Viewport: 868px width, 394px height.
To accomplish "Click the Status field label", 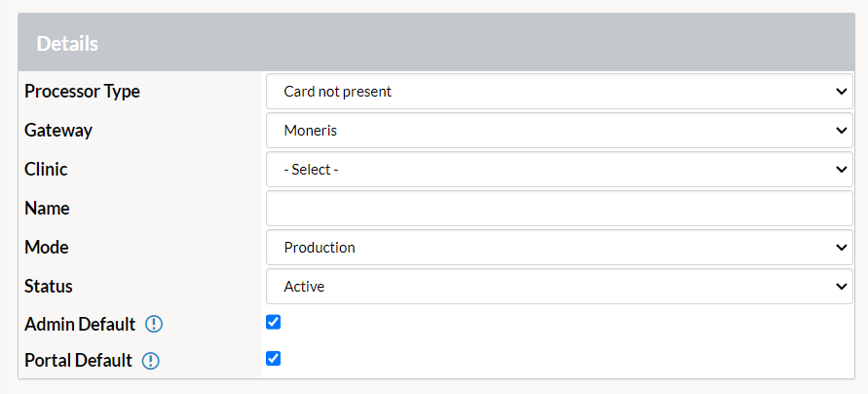I will (x=49, y=287).
